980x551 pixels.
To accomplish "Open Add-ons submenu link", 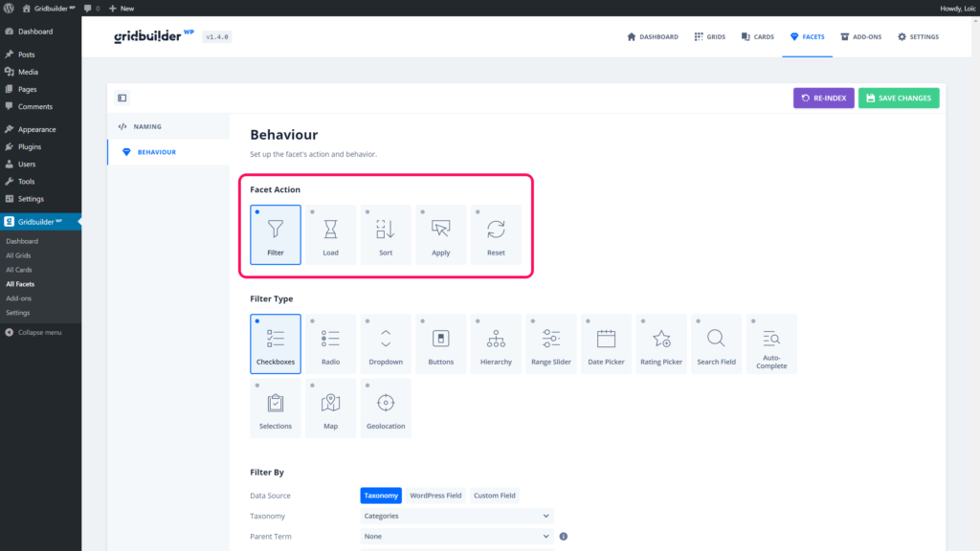I will pos(19,298).
